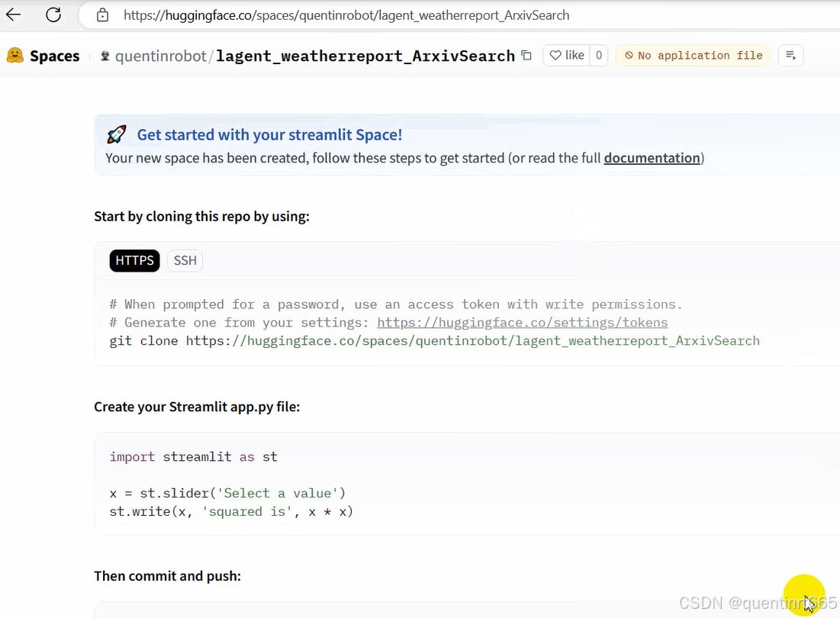This screenshot has height=618, width=840.
Task: Click the heart icon to like the space
Action: click(555, 55)
